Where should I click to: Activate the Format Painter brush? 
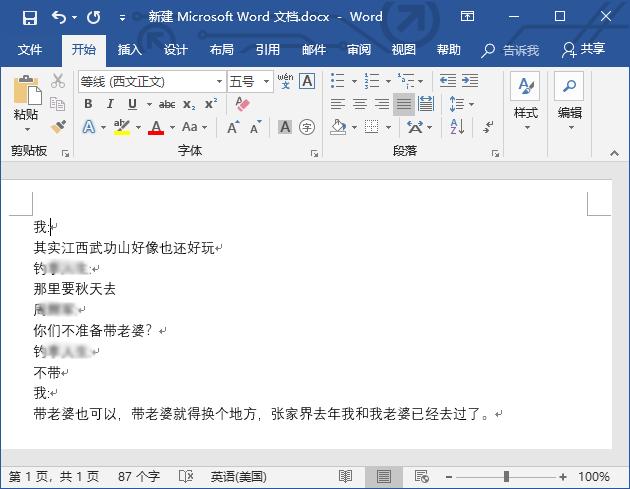tap(58, 127)
